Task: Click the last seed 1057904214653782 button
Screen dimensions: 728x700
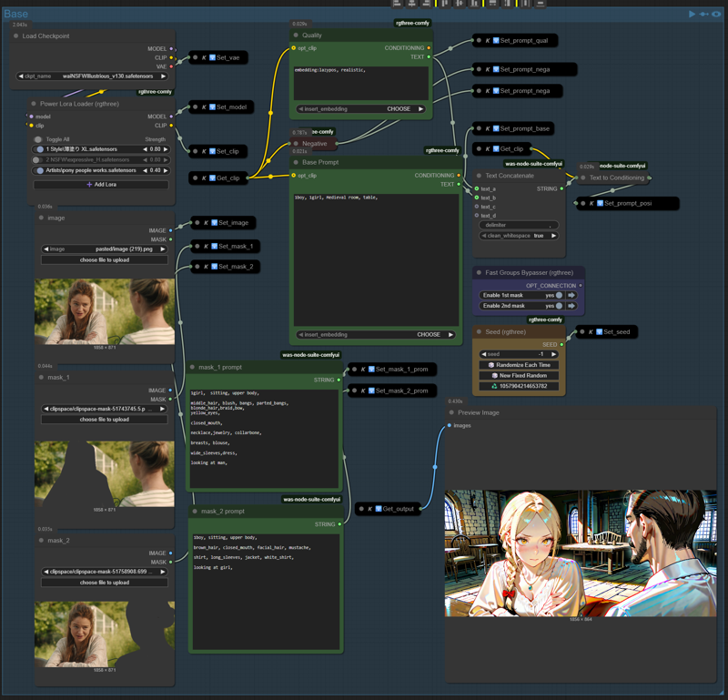Action: (x=519, y=386)
